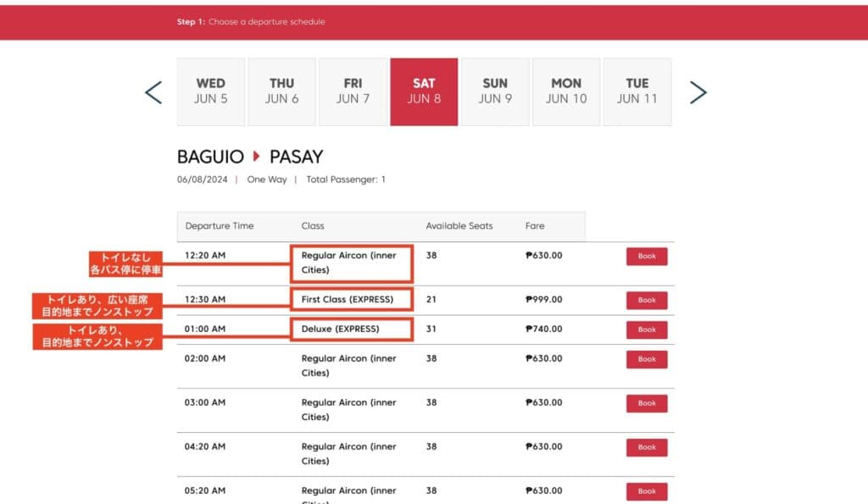
Task: Click the Departure Time column header
Action: [220, 225]
